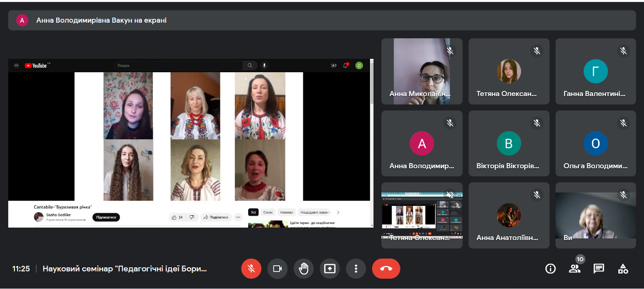Select the "Усі" filter chip
644x289 pixels.
253,212
